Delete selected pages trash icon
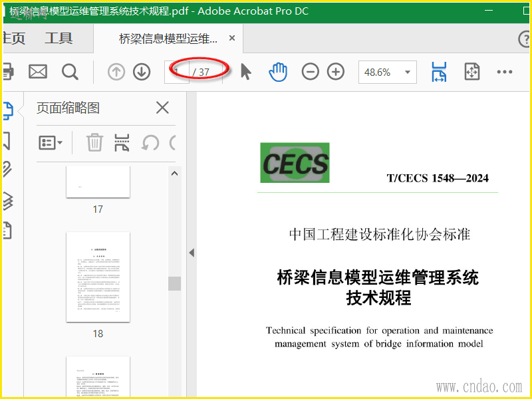Screen dimensions: 532x399 94,142
